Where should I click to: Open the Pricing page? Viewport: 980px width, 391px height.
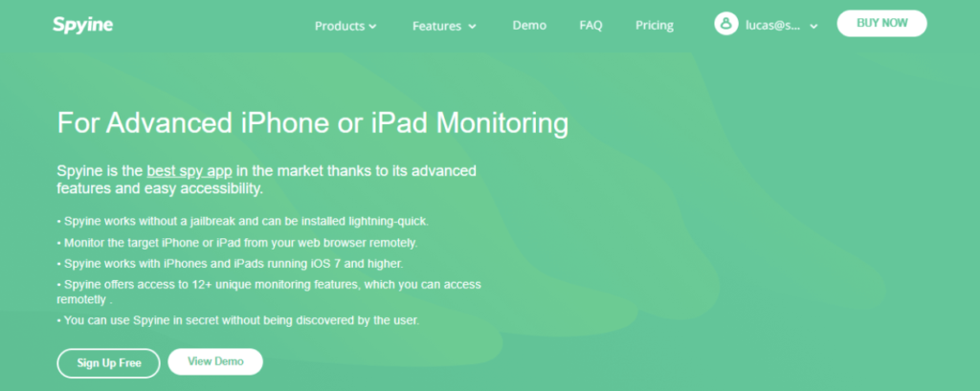point(655,26)
